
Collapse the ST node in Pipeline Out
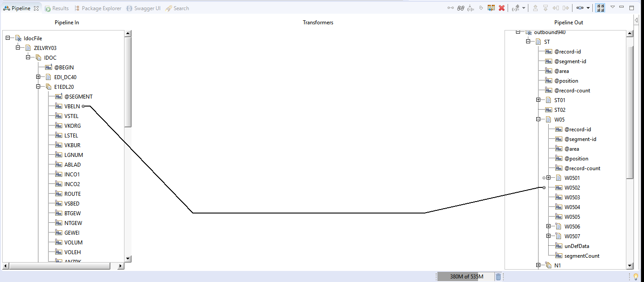(x=528, y=42)
